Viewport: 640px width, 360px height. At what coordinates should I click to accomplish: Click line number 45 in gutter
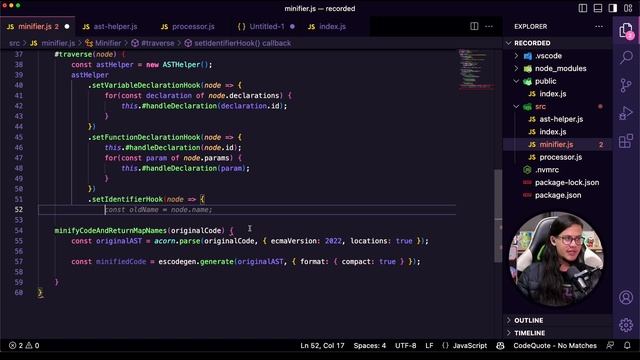tap(19, 137)
